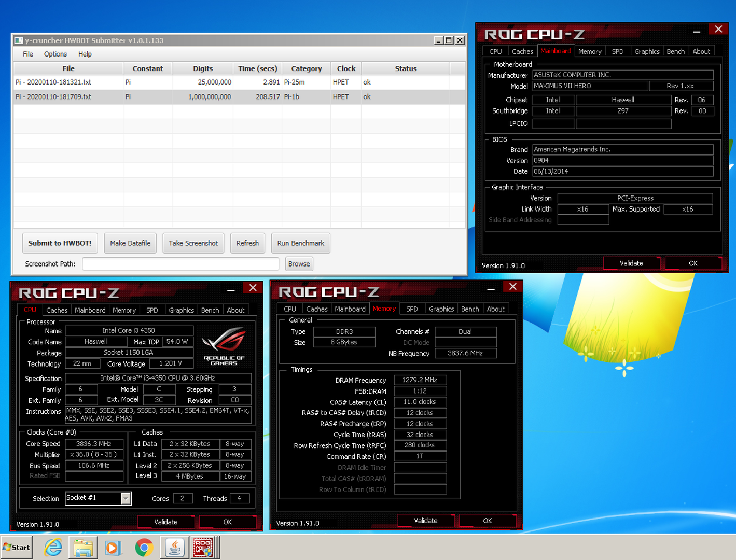The image size is (736, 560).
Task: Close the y-cruncher HWBOT Submitter window
Action: coord(460,40)
